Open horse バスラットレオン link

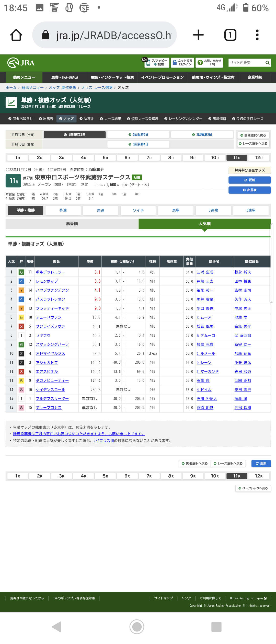[x=50, y=299]
